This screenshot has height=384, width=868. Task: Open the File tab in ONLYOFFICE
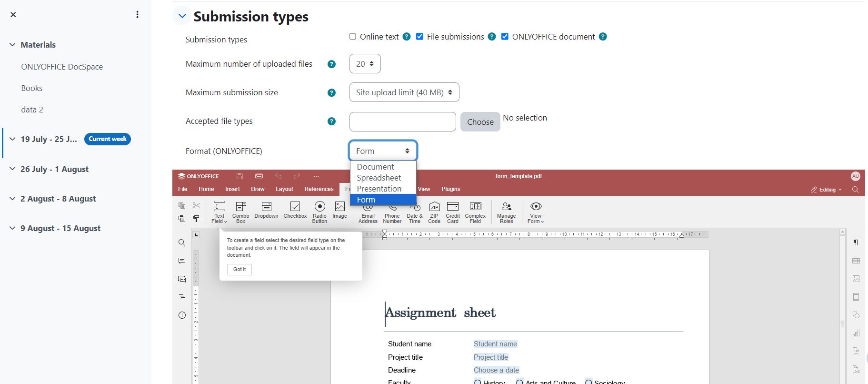(x=183, y=189)
